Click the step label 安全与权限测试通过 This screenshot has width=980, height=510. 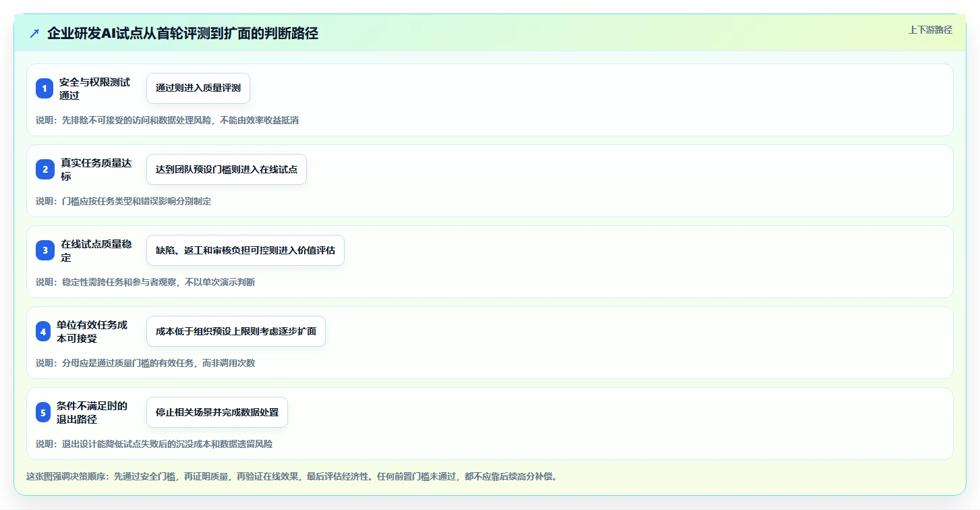[94, 88]
